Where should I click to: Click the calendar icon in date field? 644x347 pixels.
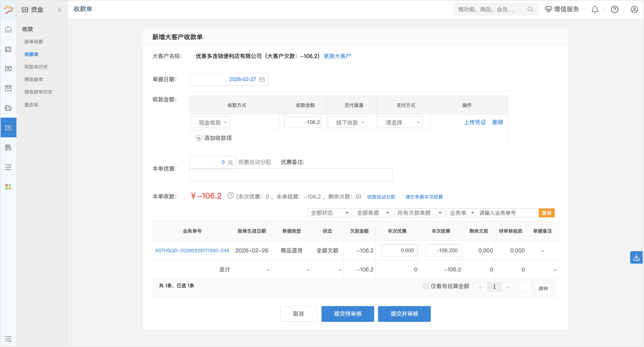[262, 79]
